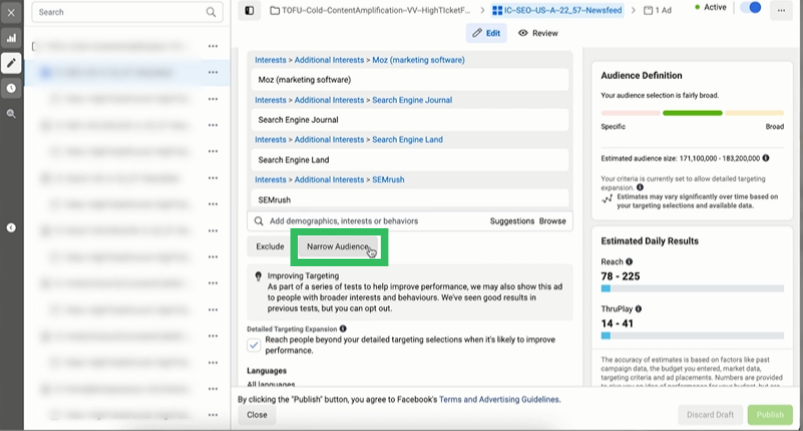Click the Close button at bottom
The width and height of the screenshot is (803, 431).
point(257,415)
